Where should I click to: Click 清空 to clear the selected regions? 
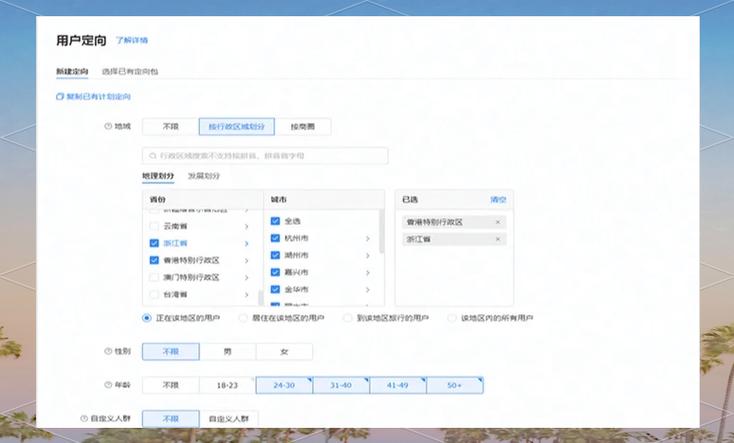pos(498,199)
